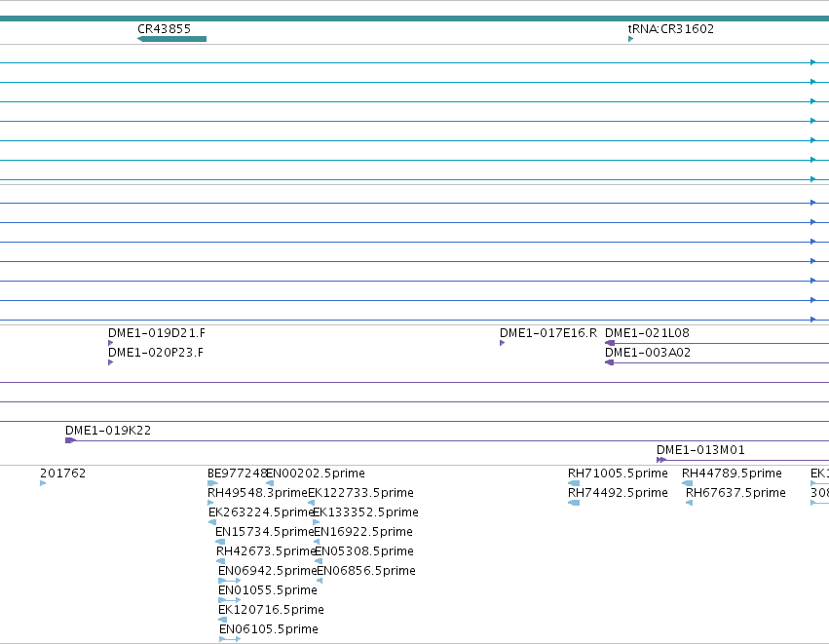Screen dimensions: 829x644
Task: Open the EN16922.5prime label
Action: (363, 532)
